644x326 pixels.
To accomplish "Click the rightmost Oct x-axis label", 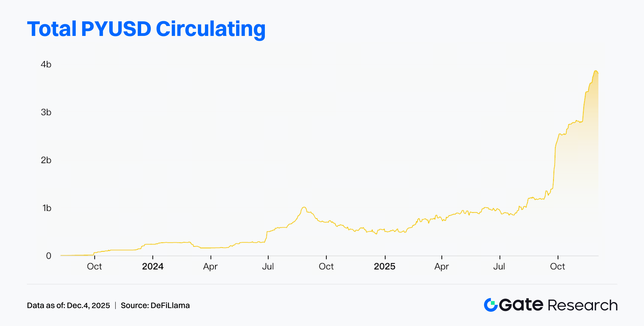I will click(x=557, y=266).
